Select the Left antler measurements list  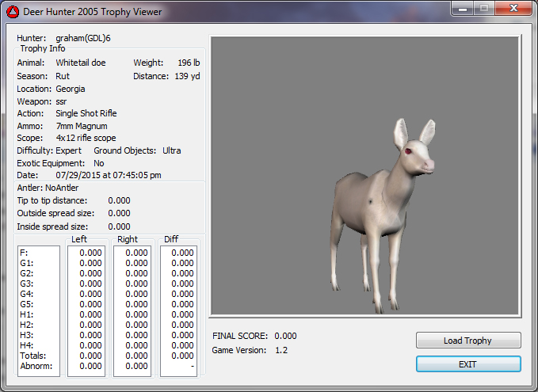pyautogui.click(x=86, y=309)
